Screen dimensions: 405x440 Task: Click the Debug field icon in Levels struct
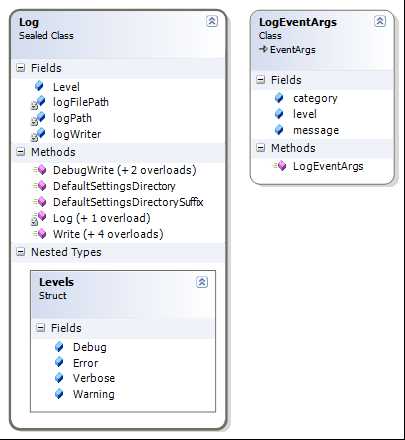[59, 347]
